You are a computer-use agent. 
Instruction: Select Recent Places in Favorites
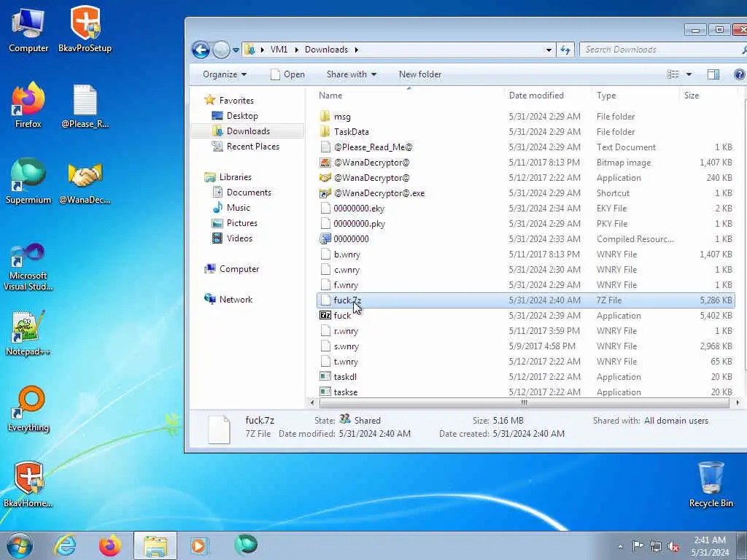click(253, 146)
